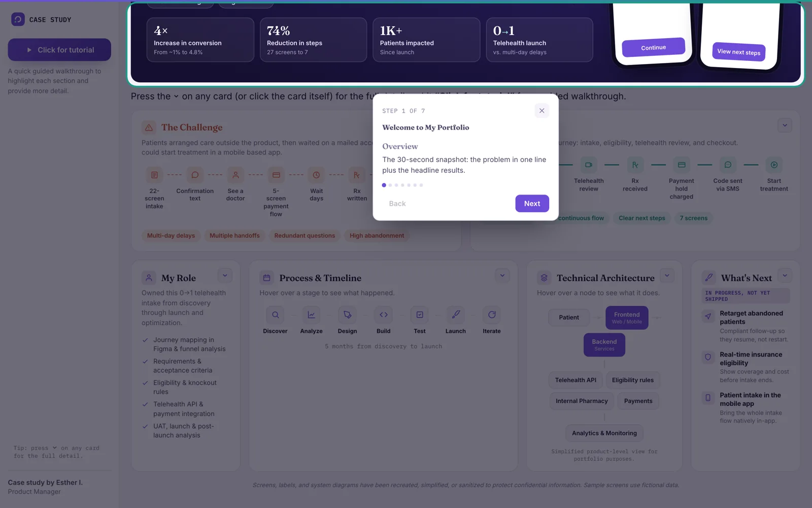812x508 pixels.
Task: Start the Click for tutorial walkthrough
Action: 59,50
